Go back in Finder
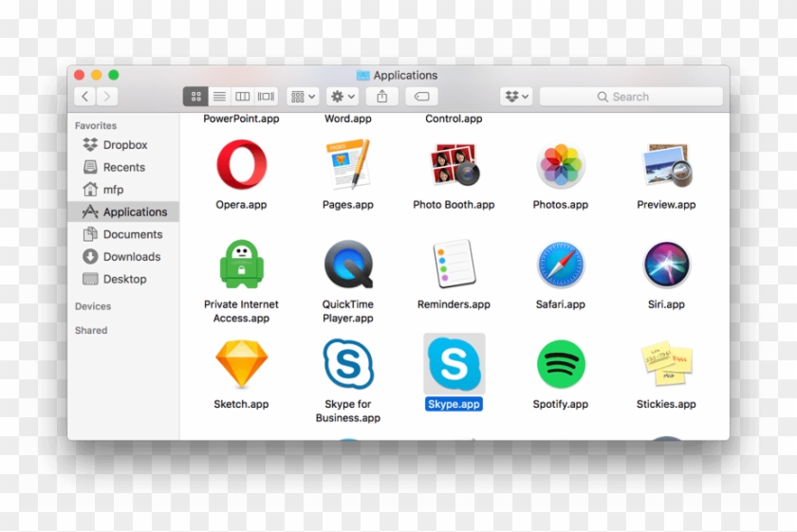The width and height of the screenshot is (797, 532). (84, 96)
